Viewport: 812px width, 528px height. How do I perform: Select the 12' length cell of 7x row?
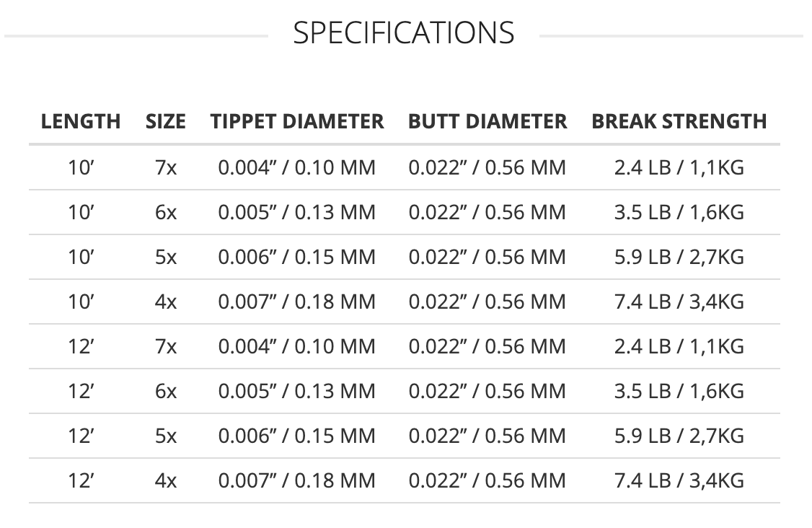coord(81,346)
